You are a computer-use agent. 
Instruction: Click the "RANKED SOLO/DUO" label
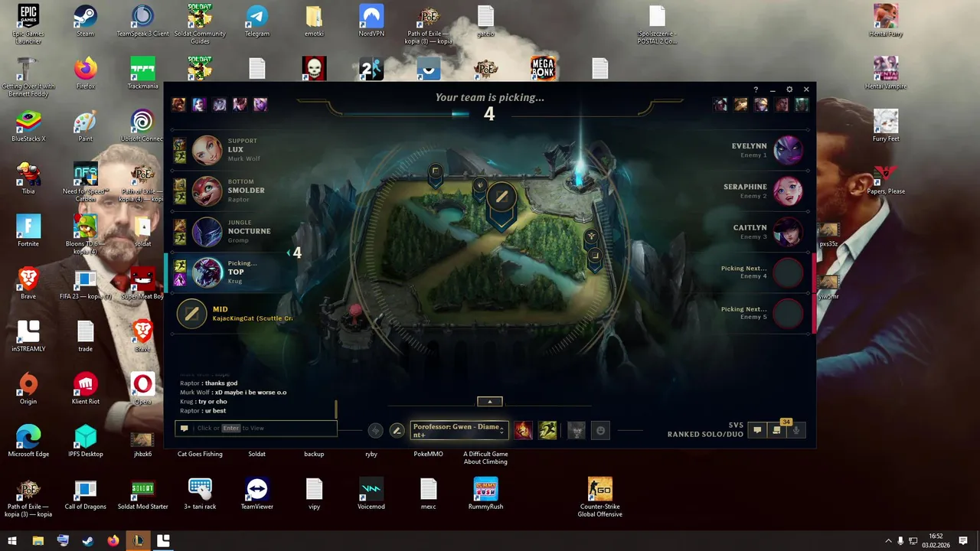[705, 434]
